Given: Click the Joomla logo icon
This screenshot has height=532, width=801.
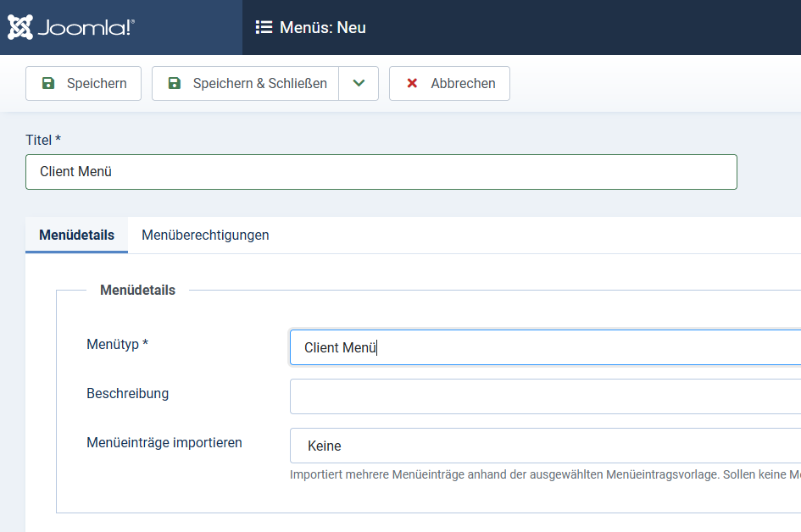Looking at the screenshot, I should (x=19, y=27).
